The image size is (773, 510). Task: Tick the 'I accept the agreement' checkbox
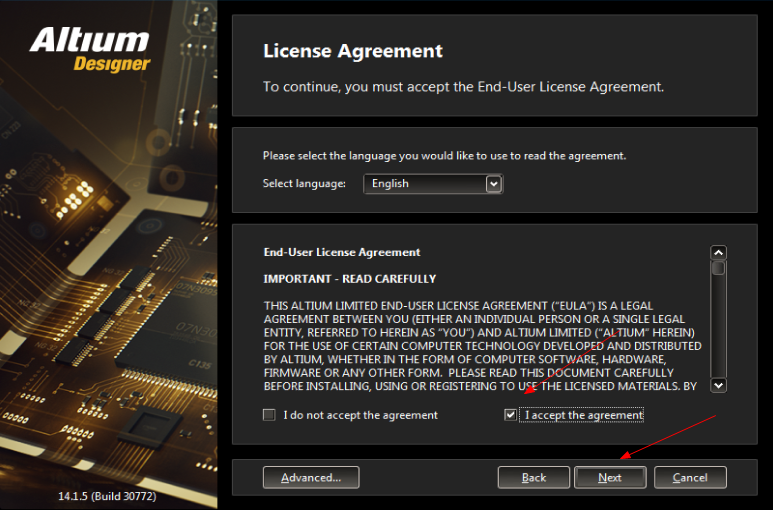(511, 415)
